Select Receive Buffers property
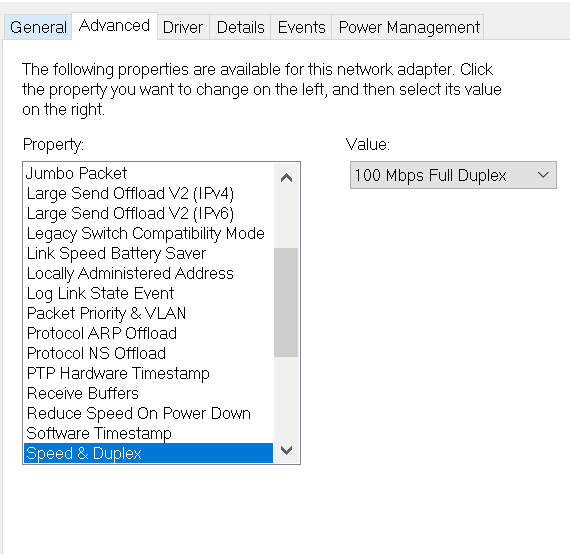Screen dimensions: 570x554 coord(148,393)
